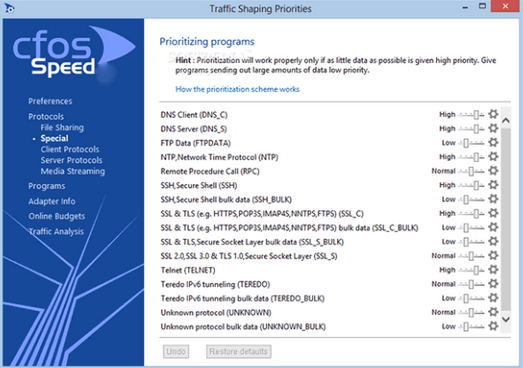
Task: Minimize the Traffic Shaping Priorities window
Action: click(x=465, y=7)
